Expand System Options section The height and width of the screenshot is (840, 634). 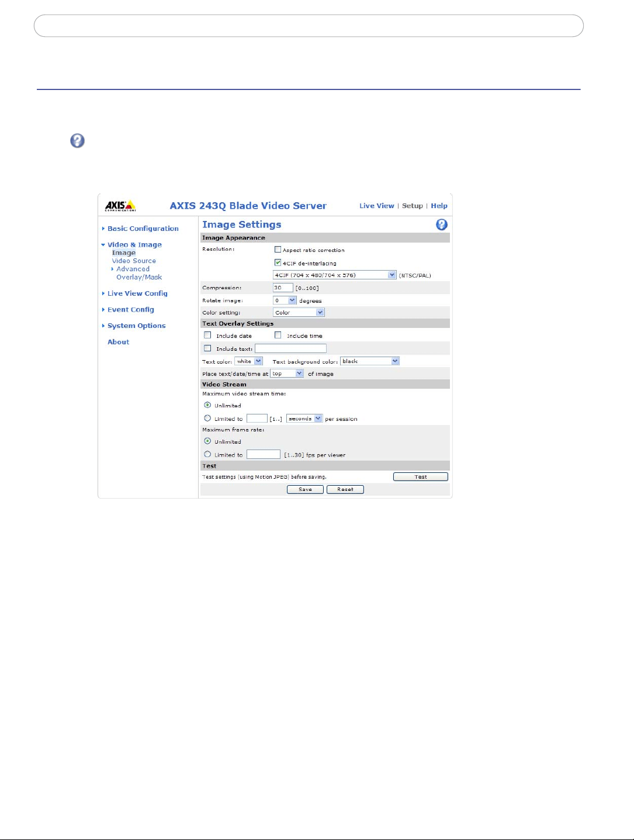[136, 326]
